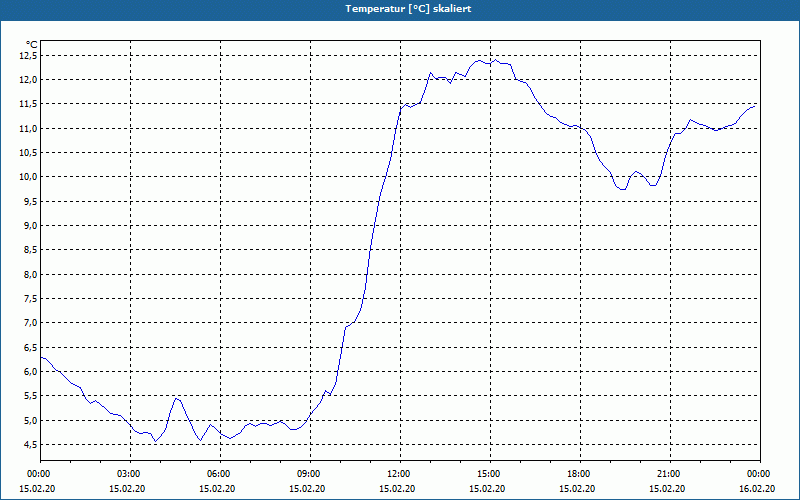Click the temperature curve peak near 15:00
Viewport: 800px width, 500px height.
point(495,60)
